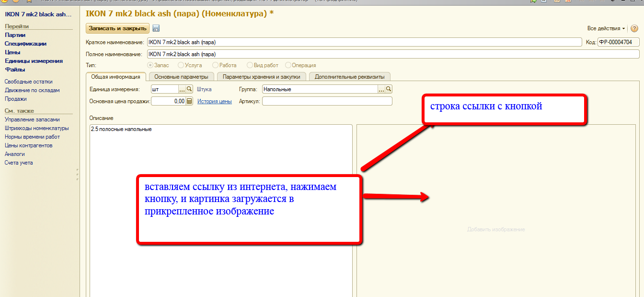Click into the Артикул input field
644x297 pixels.
pos(327,101)
